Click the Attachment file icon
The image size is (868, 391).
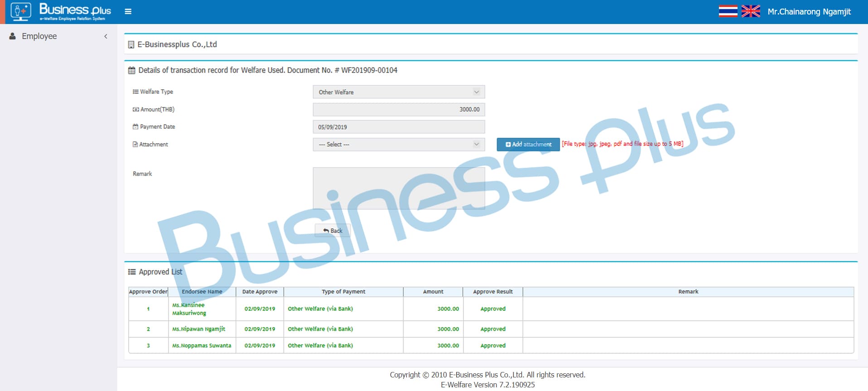[135, 144]
